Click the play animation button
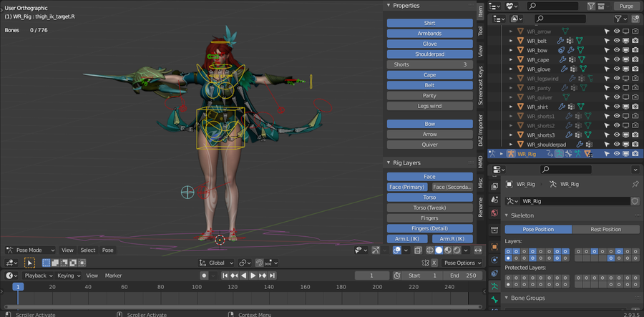Image resolution: width=644 pixels, height=317 pixels. 253,275
